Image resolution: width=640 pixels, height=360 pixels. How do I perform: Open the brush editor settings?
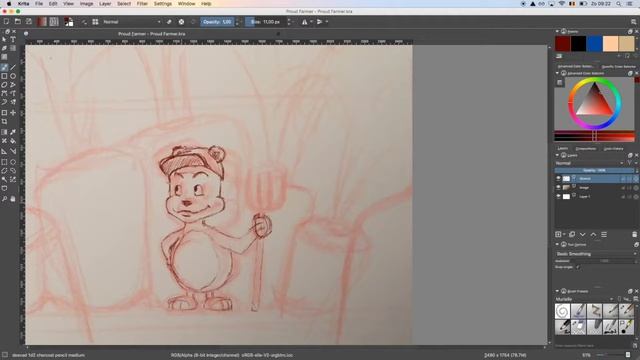tap(84, 22)
